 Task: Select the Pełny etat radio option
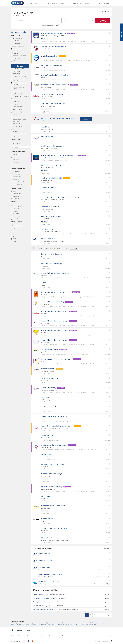pos(12,157)
